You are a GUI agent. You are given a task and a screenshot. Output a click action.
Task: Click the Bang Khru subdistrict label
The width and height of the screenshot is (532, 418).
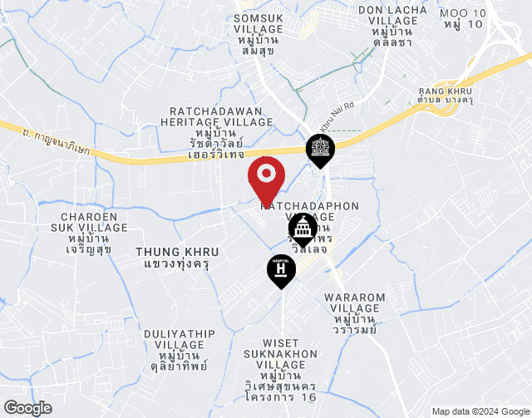click(446, 96)
